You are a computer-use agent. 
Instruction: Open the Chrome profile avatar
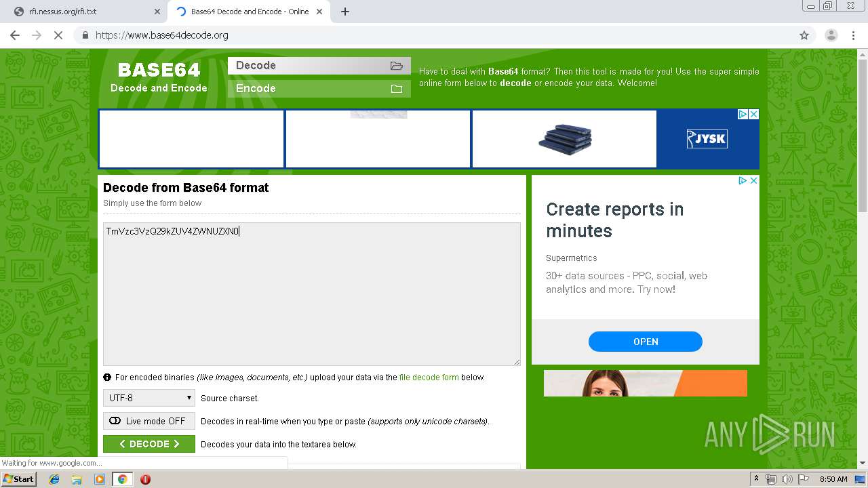(831, 35)
